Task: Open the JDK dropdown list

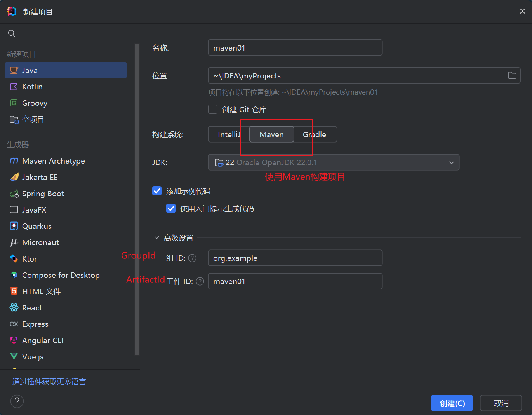Action: 334,162
